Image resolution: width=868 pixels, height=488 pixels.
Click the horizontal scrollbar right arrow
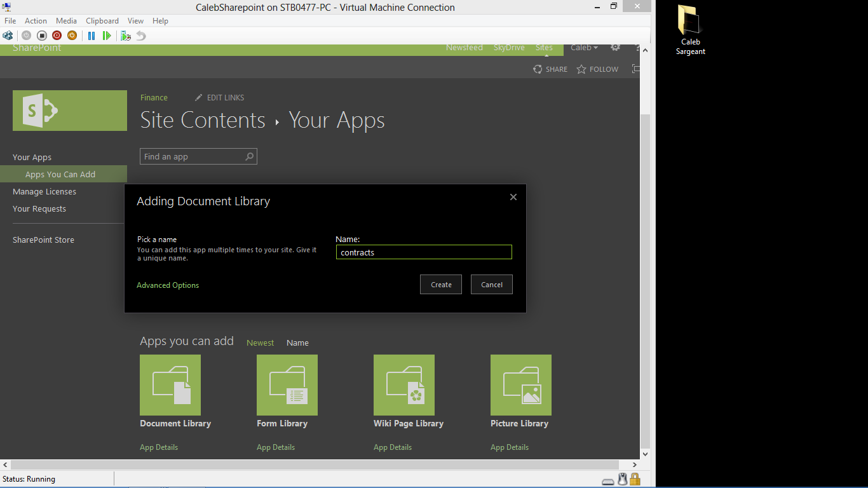(635, 466)
